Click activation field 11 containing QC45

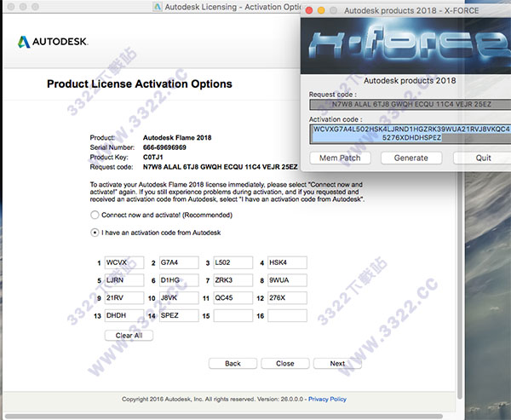[233, 297]
